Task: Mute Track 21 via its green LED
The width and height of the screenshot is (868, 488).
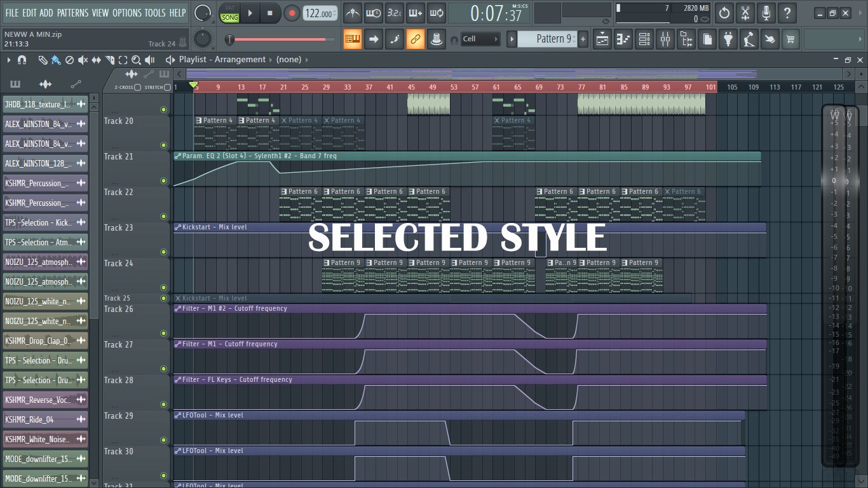Action: coord(163,180)
